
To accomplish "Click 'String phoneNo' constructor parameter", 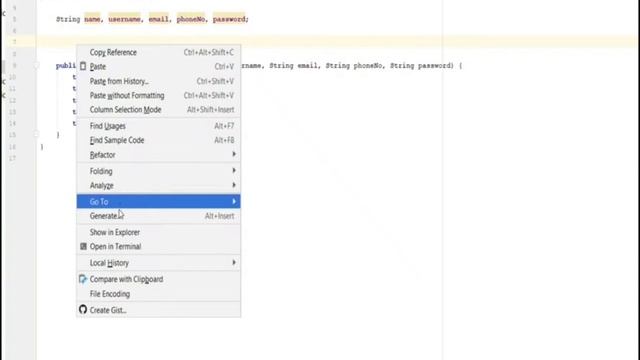I will tap(354, 65).
